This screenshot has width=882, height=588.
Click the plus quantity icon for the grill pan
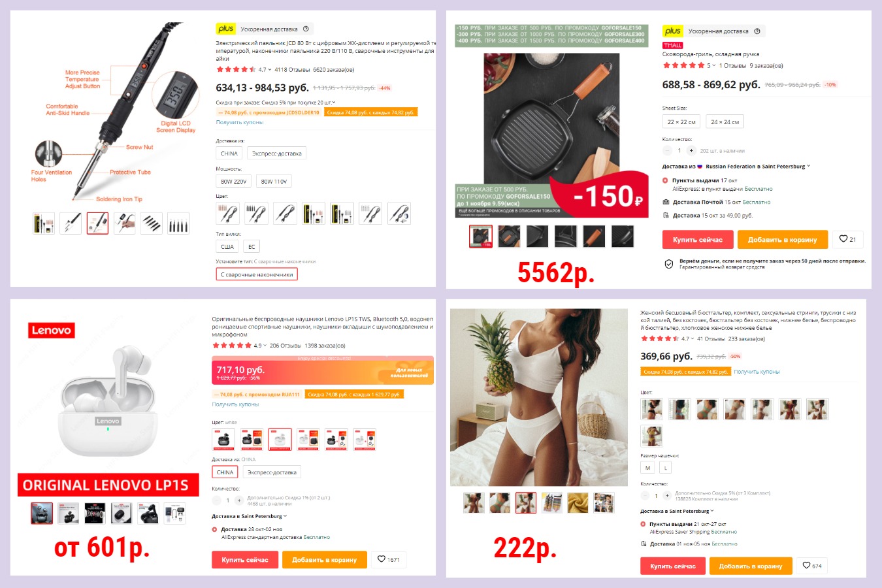(x=691, y=150)
